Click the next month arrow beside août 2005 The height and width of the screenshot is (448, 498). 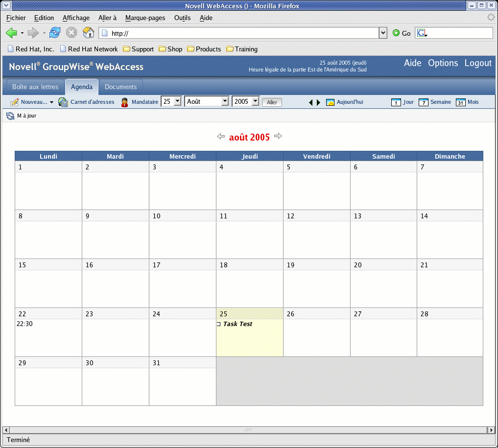[278, 137]
